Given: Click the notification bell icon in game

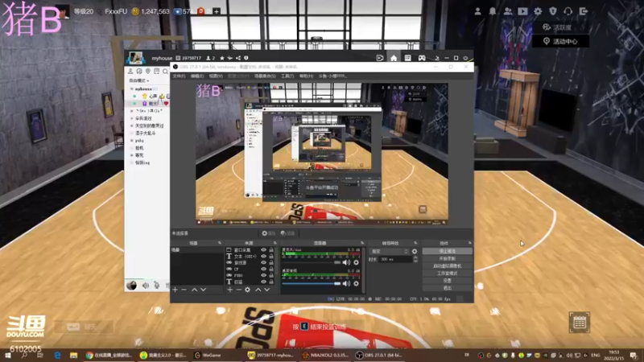Looking at the screenshot, I should click(493, 11).
